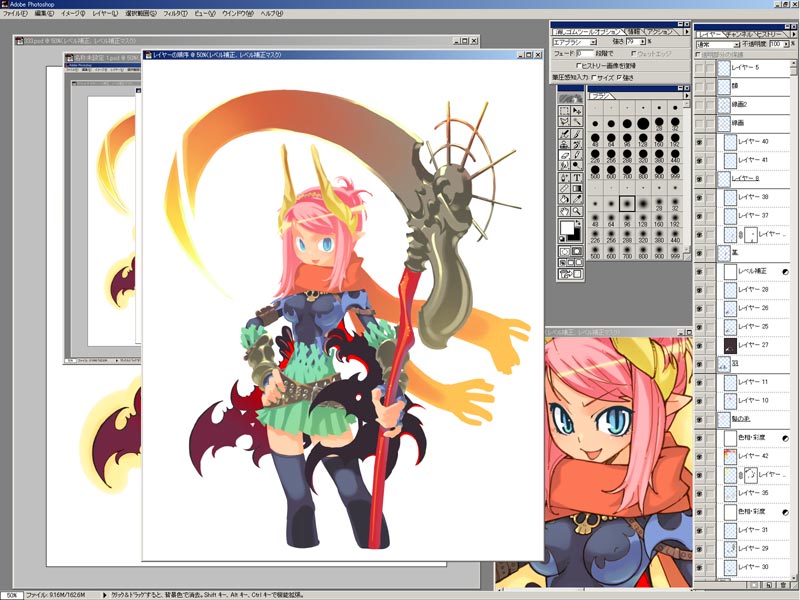800x600 pixels.
Task: Click the trash button in layers palette
Action: point(783,585)
